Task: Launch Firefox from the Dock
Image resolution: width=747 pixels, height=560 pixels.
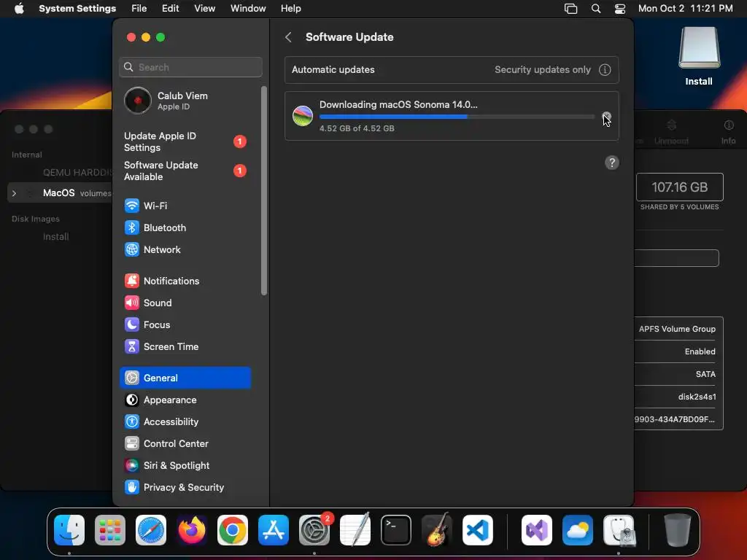Action: 192,530
